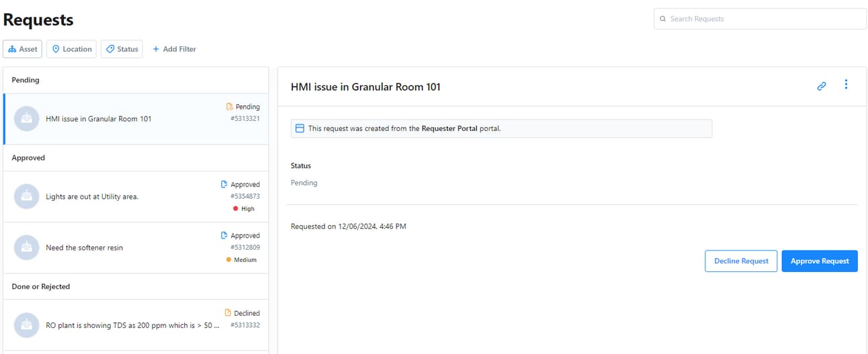
Task: Click the search magnifier icon
Action: pos(662,19)
